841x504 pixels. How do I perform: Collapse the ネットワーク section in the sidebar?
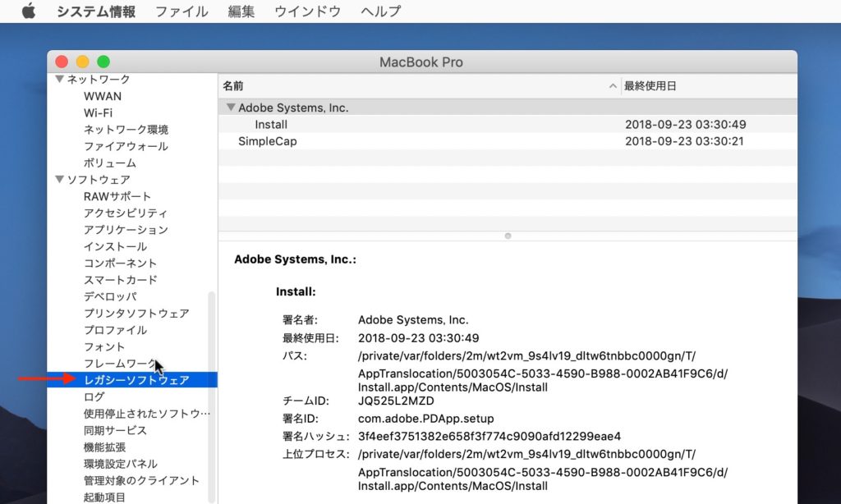[58, 80]
